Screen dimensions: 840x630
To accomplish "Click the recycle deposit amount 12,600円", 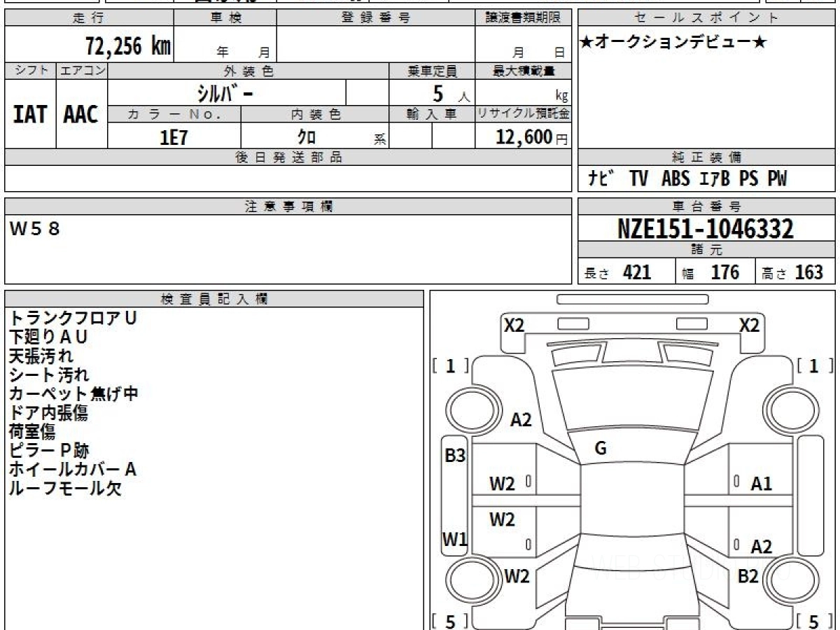I will click(x=531, y=137).
